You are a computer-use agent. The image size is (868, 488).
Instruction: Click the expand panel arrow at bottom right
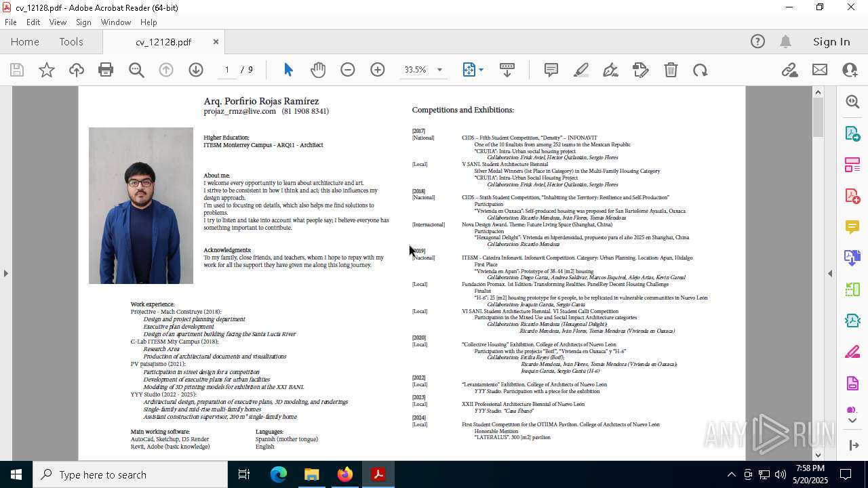854,445
